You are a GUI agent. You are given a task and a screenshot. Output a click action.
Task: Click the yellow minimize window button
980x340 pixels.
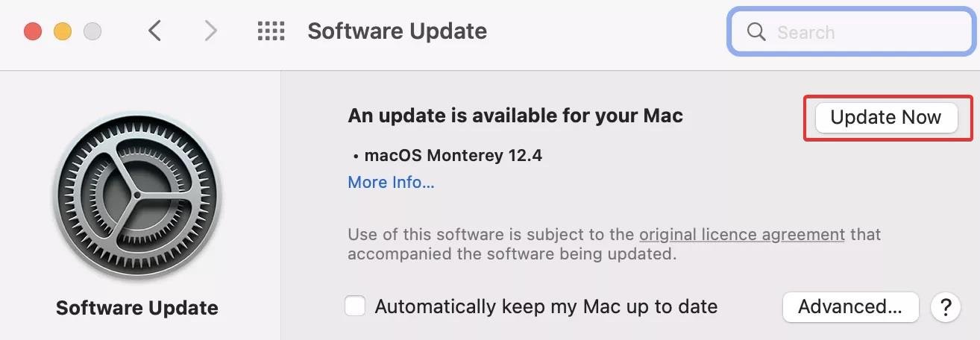[63, 32]
